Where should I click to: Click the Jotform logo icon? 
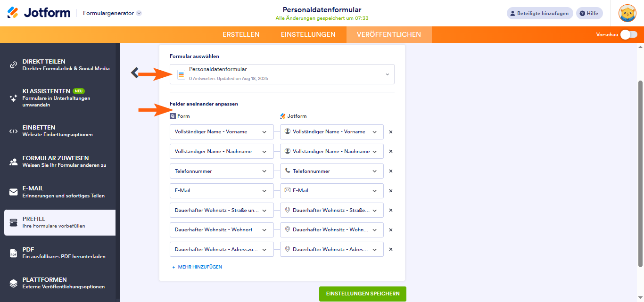(x=13, y=13)
